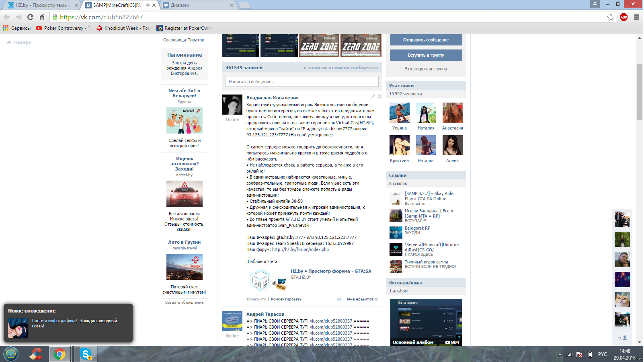Open the cat avatar in friends sidebar
Screen dimensions: 644x362
coord(622,300)
